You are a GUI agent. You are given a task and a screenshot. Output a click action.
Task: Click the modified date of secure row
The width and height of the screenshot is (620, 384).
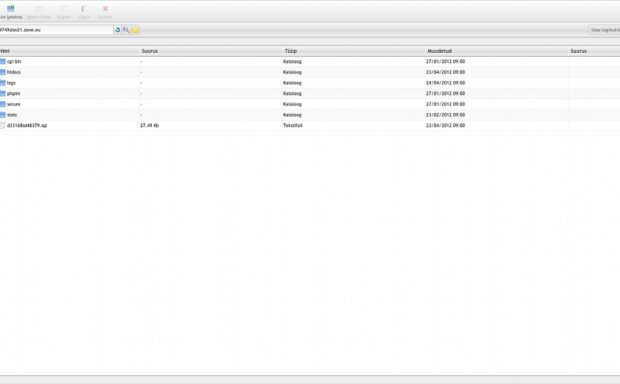(x=445, y=104)
